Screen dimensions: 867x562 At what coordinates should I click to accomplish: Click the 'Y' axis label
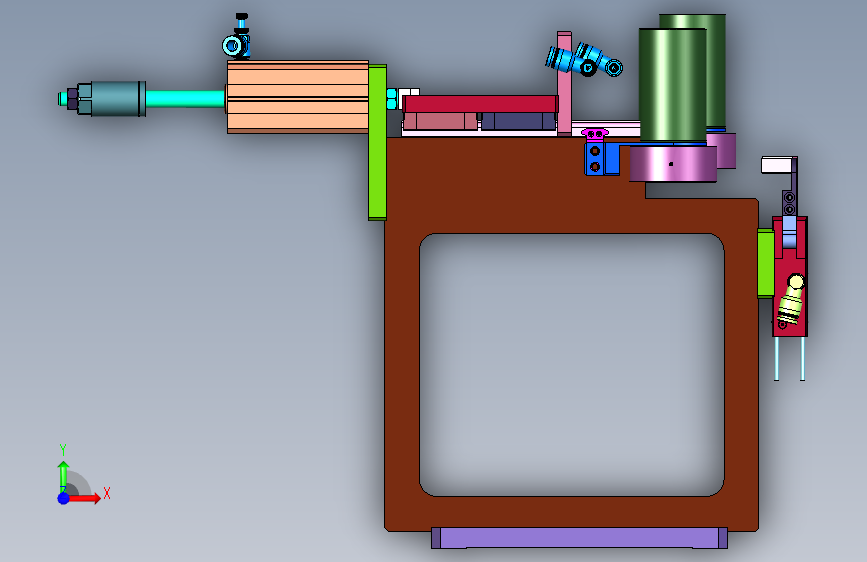pyautogui.click(x=63, y=450)
